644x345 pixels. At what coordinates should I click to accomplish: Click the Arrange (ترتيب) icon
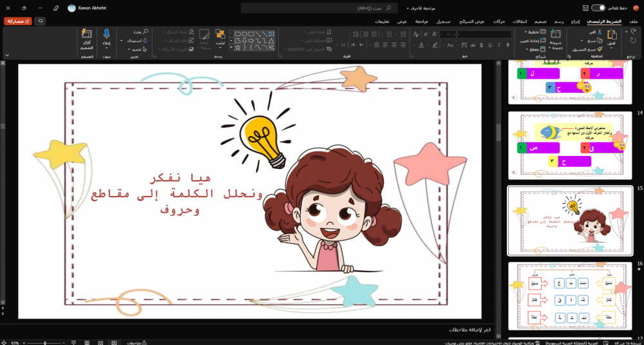220,34
